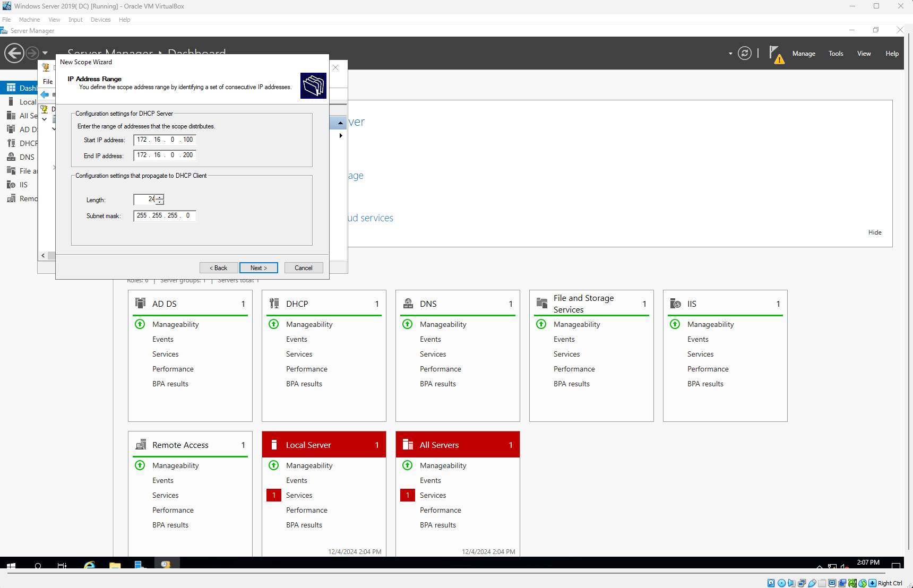Select the IIS icon in the sidebar

[11, 185]
